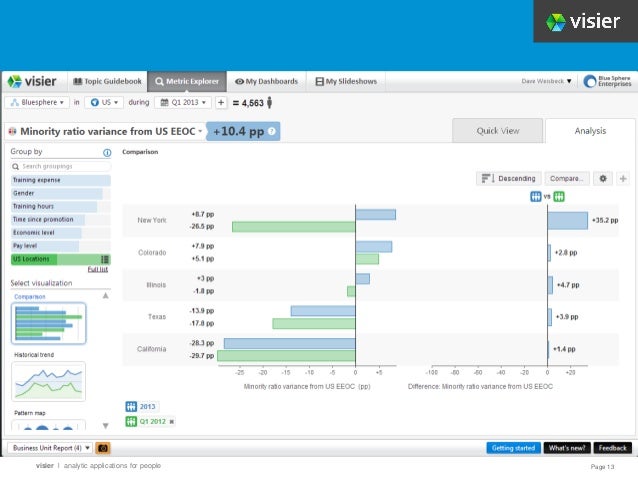Group by Gender

pyautogui.click(x=61, y=193)
